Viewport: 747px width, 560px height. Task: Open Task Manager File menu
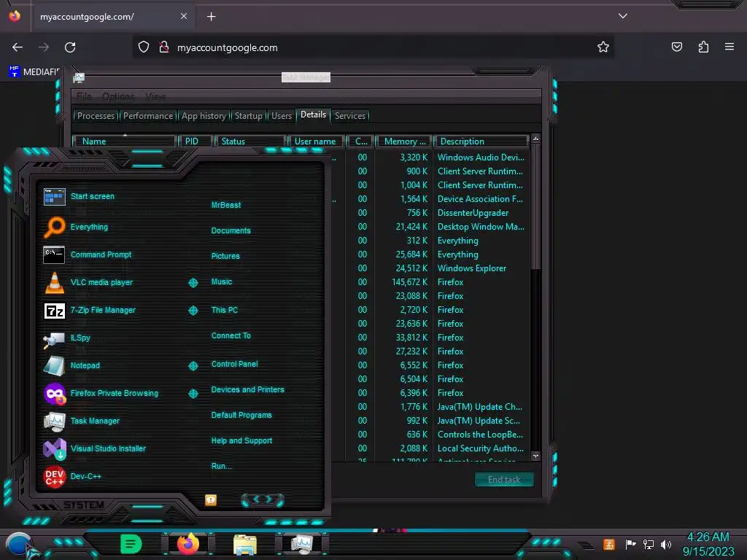pyautogui.click(x=84, y=97)
